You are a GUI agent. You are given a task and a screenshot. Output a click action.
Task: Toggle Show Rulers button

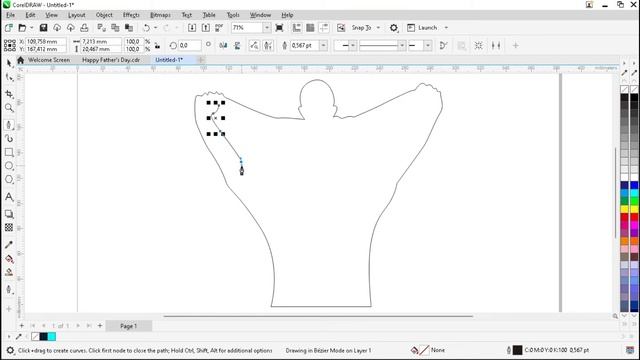pyautogui.click(x=297, y=28)
